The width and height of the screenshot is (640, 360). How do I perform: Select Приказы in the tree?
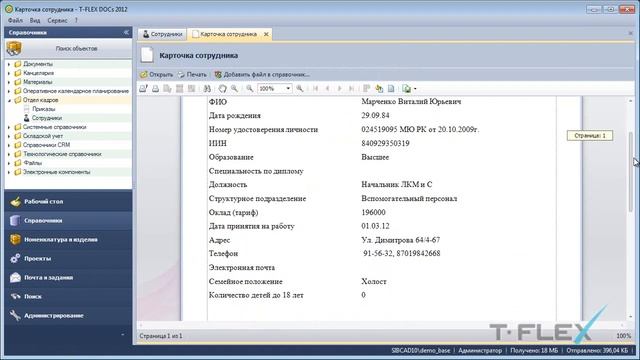[43, 109]
